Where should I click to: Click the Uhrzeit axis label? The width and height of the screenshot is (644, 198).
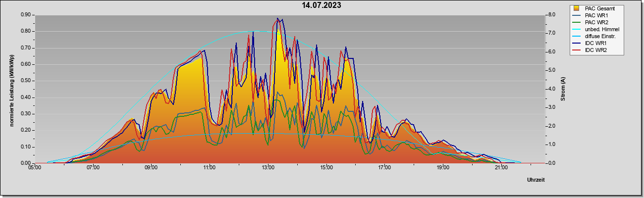536,180
